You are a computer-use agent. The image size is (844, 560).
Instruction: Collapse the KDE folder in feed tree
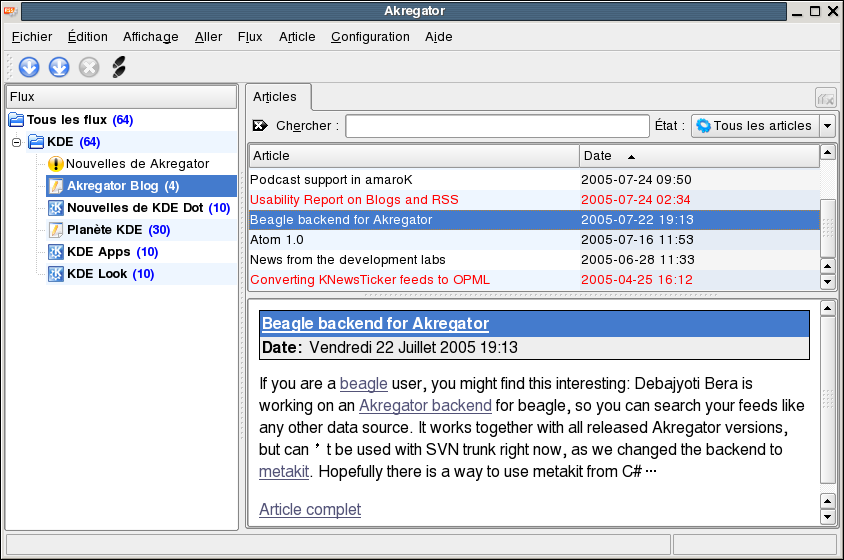pos(17,142)
